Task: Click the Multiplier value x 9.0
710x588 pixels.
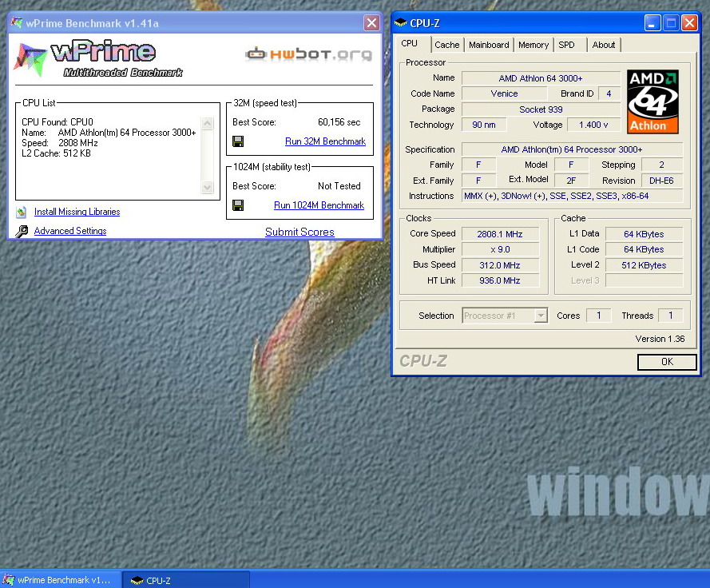Action: pyautogui.click(x=500, y=249)
